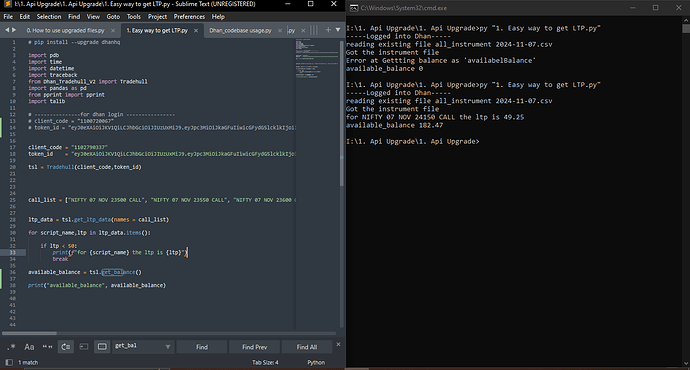This screenshot has width=690, height=370.
Task: Open the Project menu
Action: 157,17
